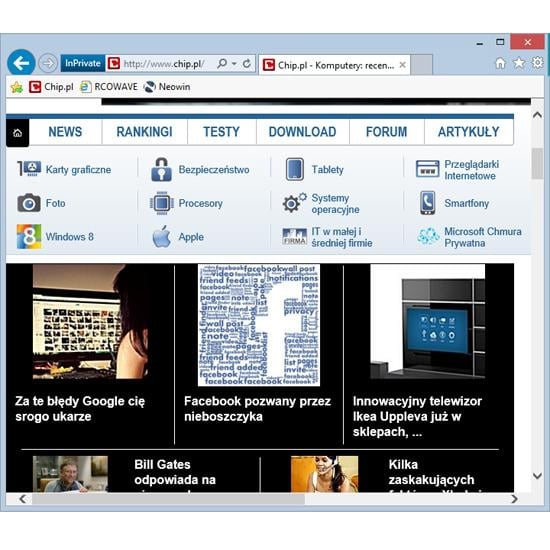Open the DOWNLOAD menu item
This screenshot has width=550, height=550.
[x=302, y=132]
